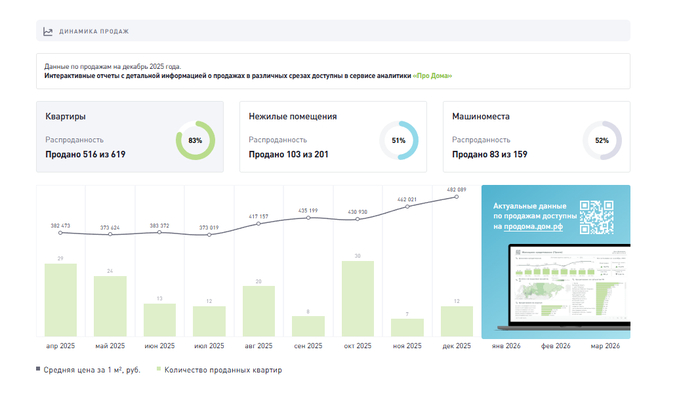Click the chart icon beside Динамика продаж
The height and width of the screenshot is (402, 700).
[48, 31]
